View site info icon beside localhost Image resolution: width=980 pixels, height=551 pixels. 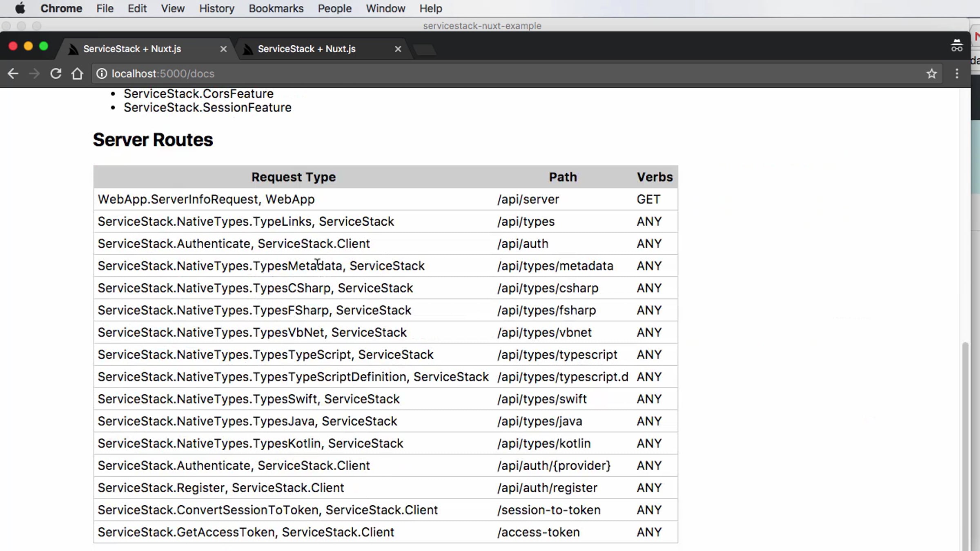pos(102,73)
